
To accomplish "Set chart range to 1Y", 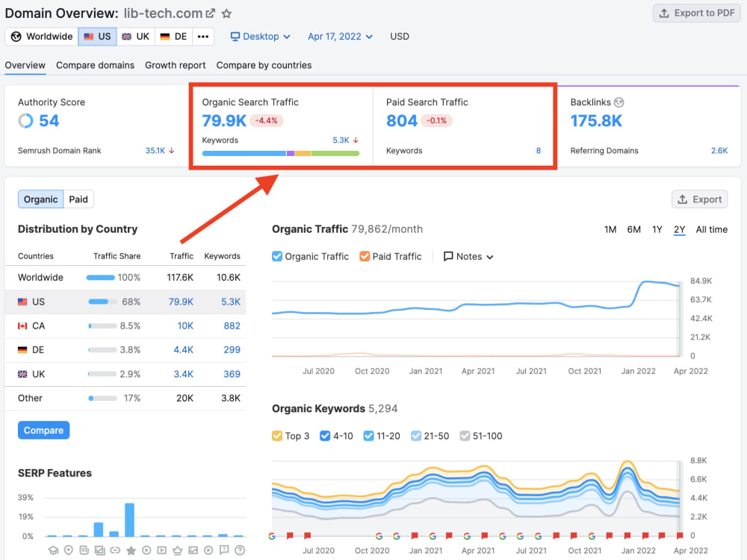I will [657, 229].
